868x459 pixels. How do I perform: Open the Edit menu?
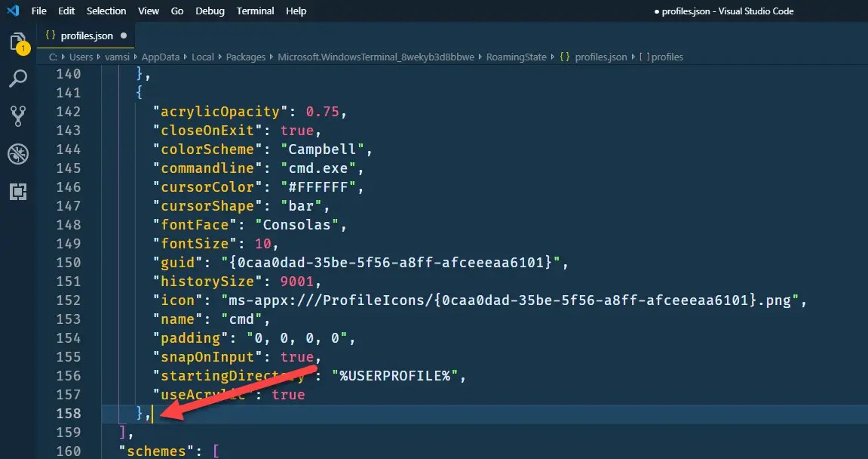(x=66, y=11)
